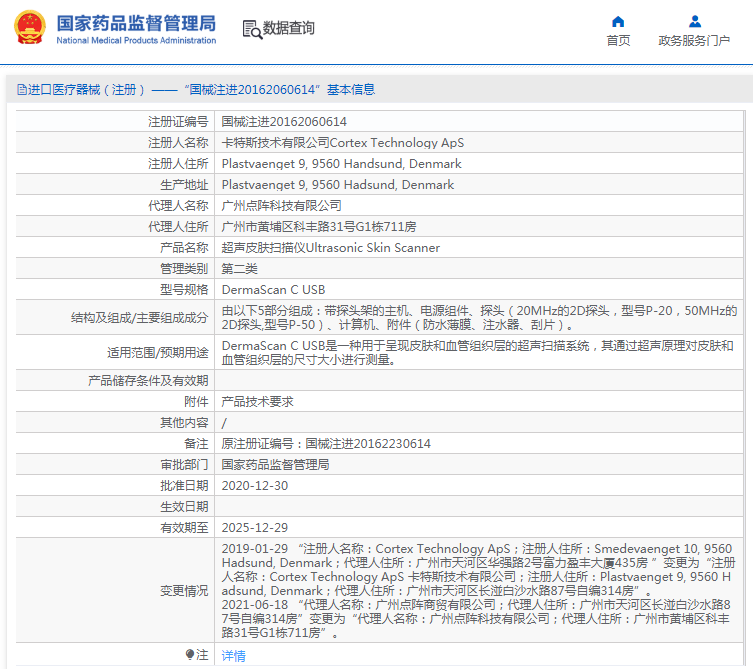Click the 注册证编号 row label

click(x=178, y=122)
